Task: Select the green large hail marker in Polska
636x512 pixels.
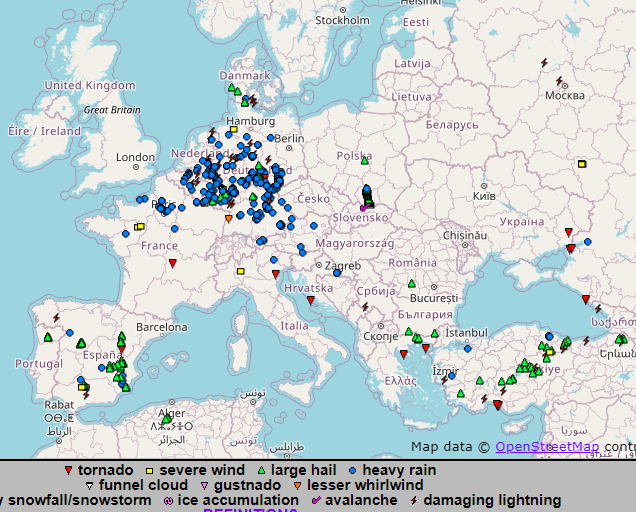Action: coord(365,161)
